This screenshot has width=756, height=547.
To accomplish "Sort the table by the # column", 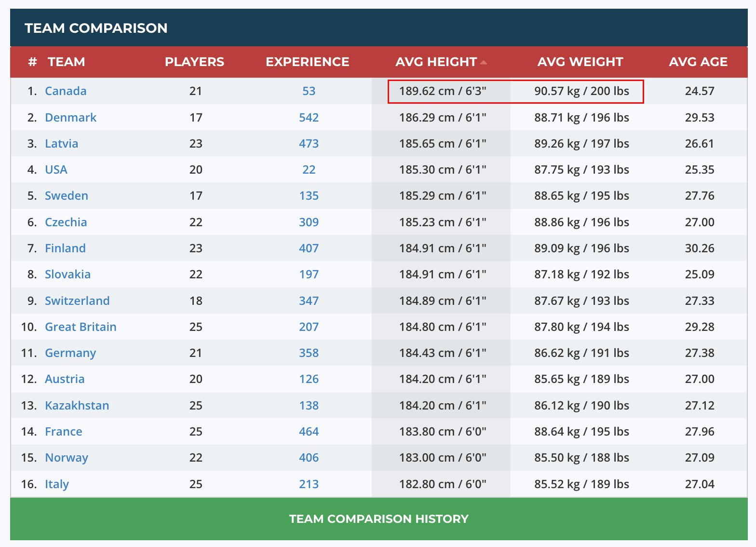I will tap(32, 62).
